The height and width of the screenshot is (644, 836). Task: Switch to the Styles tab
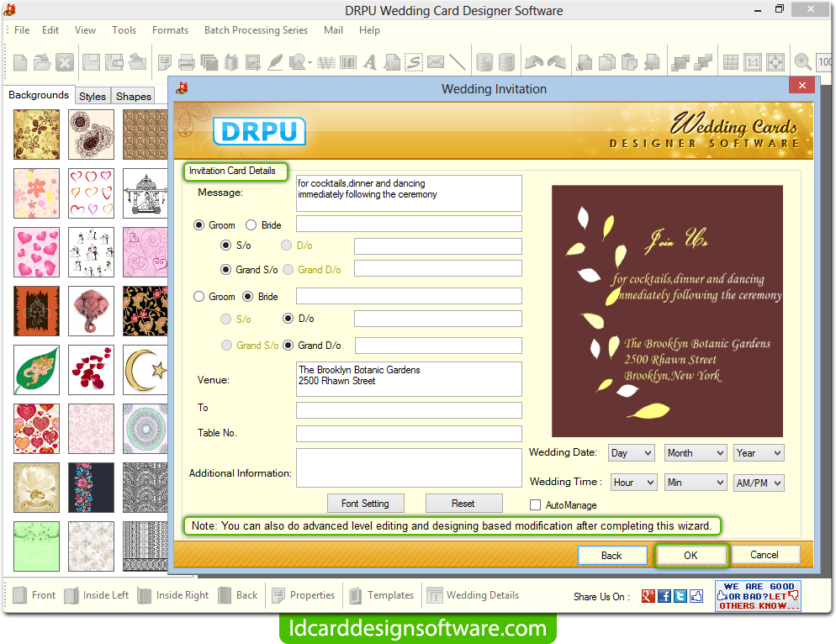click(x=93, y=96)
